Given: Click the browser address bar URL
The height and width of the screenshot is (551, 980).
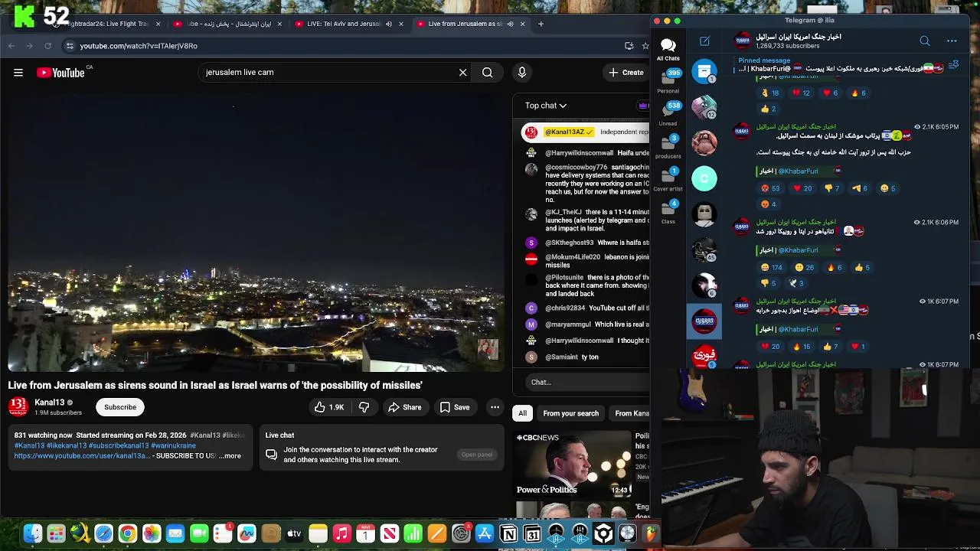Looking at the screenshot, I should click(x=139, y=46).
